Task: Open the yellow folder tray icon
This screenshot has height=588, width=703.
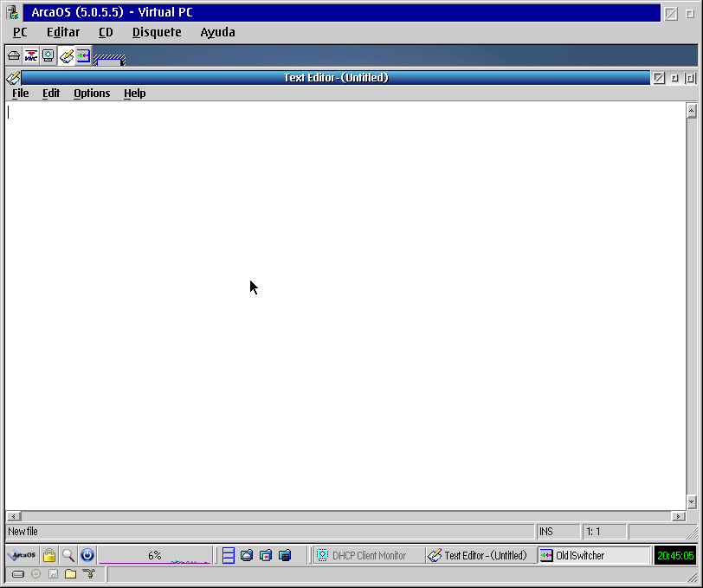Action: [x=70, y=574]
